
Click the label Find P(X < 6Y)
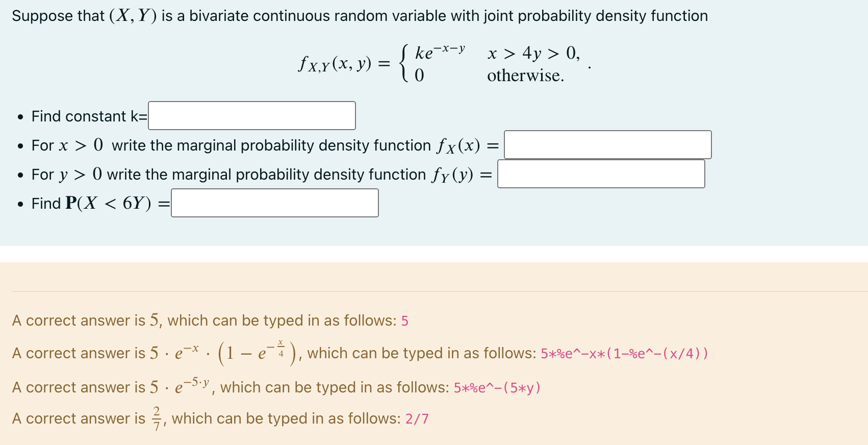91,203
